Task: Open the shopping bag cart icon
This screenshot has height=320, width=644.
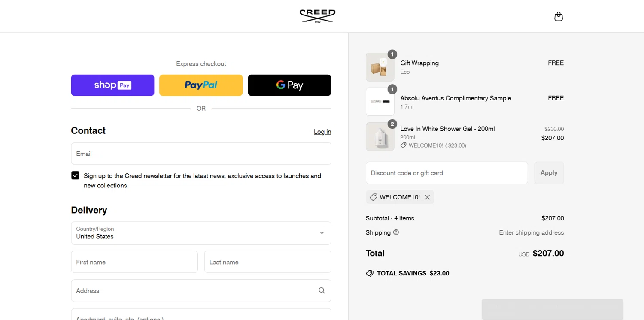Action: (x=558, y=16)
